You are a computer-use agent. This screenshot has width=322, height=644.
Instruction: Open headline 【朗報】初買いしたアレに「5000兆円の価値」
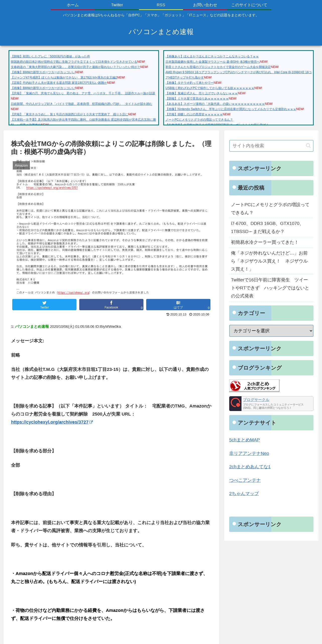[x=50, y=56]
